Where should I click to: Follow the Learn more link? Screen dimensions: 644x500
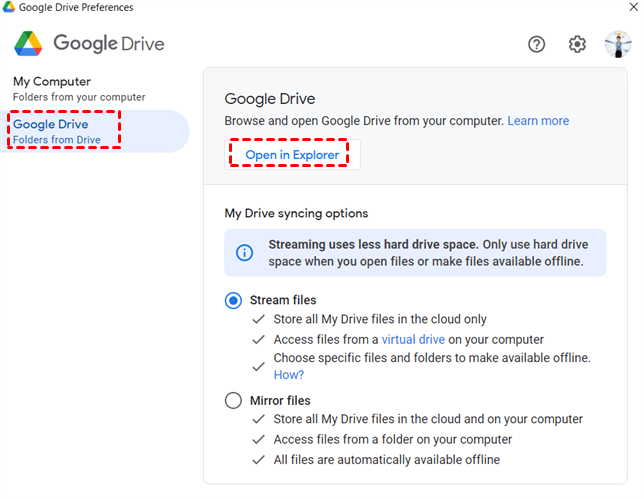coord(538,121)
